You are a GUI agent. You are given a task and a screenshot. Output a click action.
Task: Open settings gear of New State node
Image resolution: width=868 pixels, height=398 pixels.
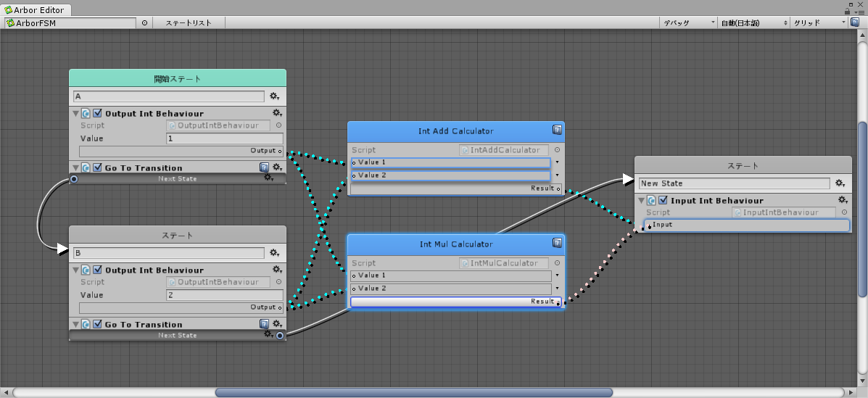point(840,183)
